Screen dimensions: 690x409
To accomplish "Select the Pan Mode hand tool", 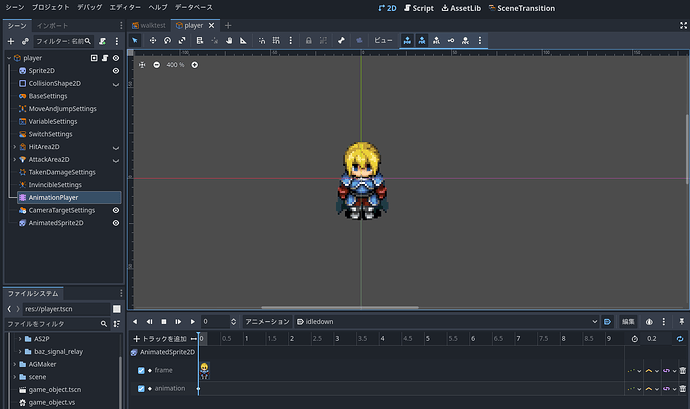I will coord(229,41).
